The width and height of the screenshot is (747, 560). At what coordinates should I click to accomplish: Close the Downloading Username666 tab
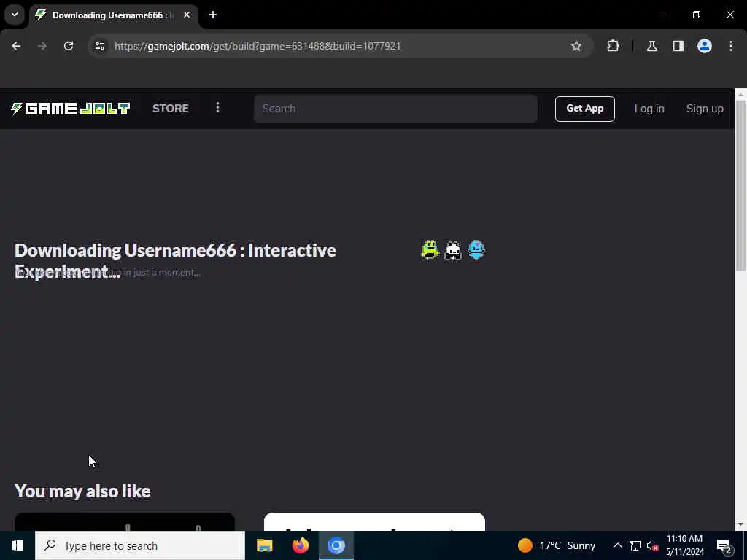pyautogui.click(x=187, y=15)
